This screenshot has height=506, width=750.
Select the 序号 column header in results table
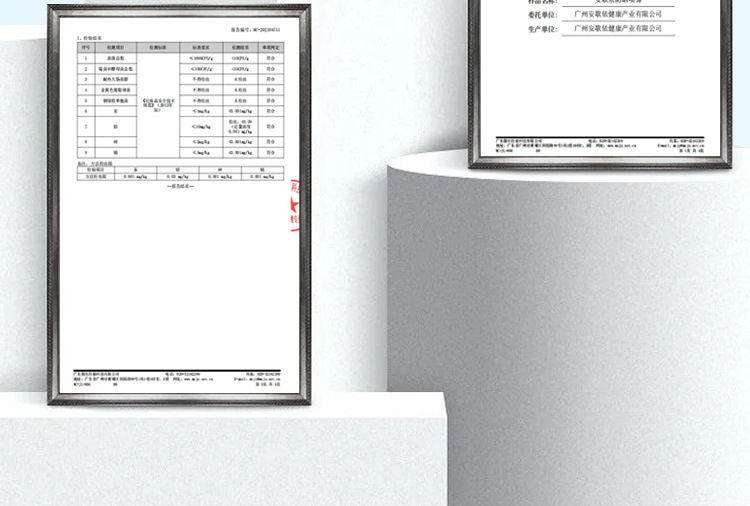click(86, 47)
